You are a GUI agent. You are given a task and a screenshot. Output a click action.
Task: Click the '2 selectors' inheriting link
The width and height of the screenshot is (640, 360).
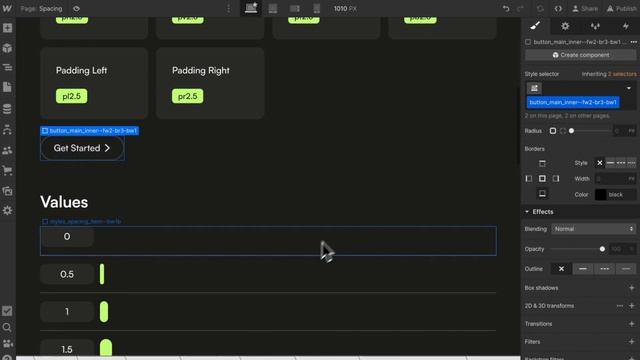coord(622,74)
